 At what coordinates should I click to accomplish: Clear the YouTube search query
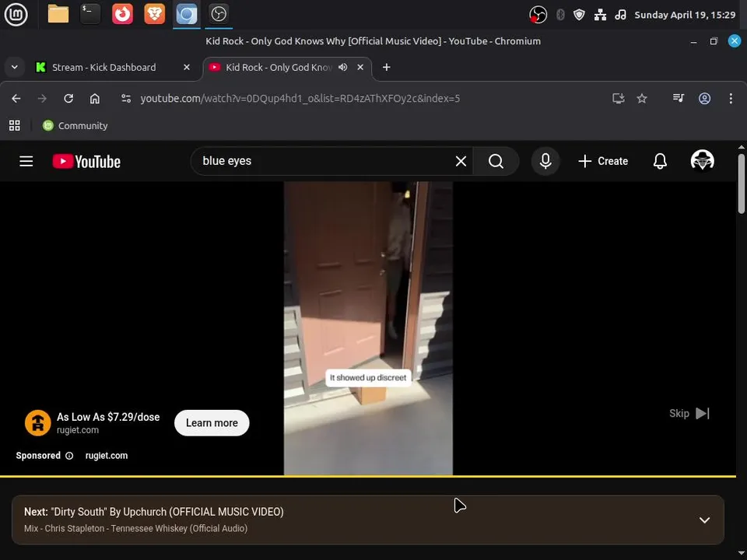tap(461, 162)
